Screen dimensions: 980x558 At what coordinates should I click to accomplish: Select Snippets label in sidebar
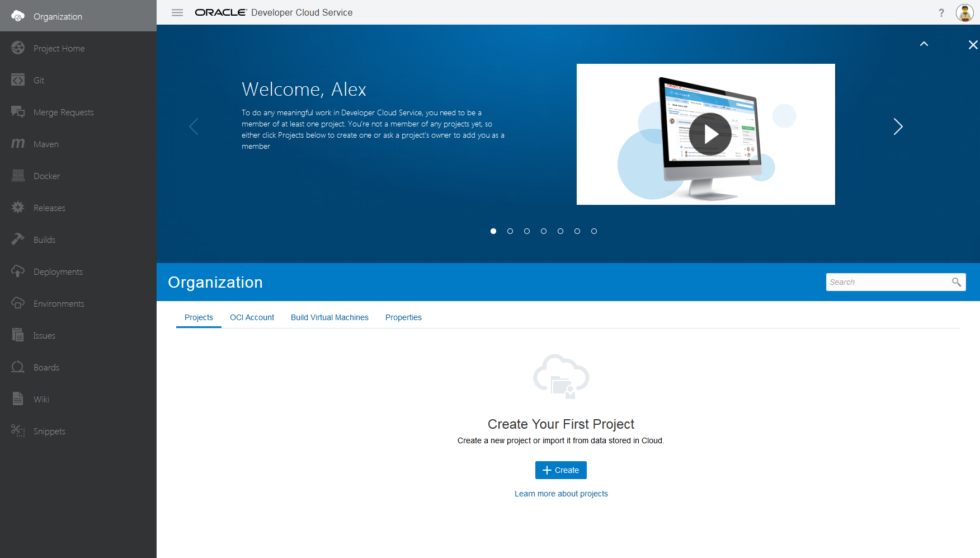pos(49,432)
